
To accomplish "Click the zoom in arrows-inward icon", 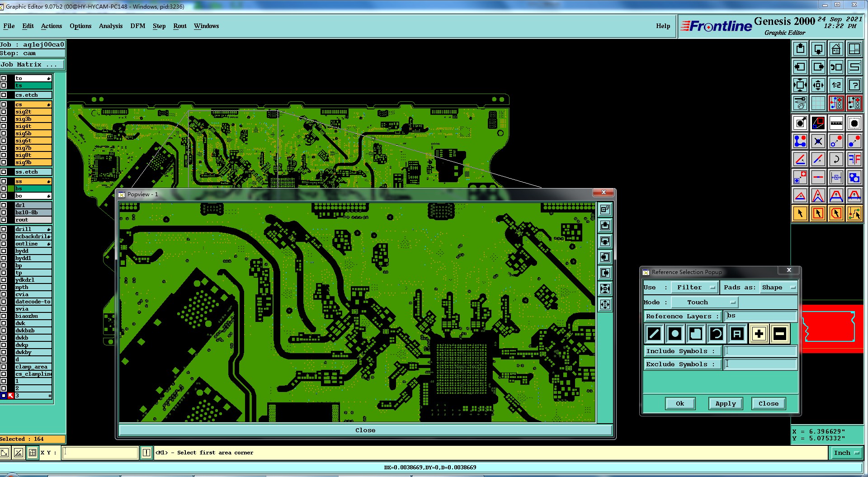I will tap(800, 85).
